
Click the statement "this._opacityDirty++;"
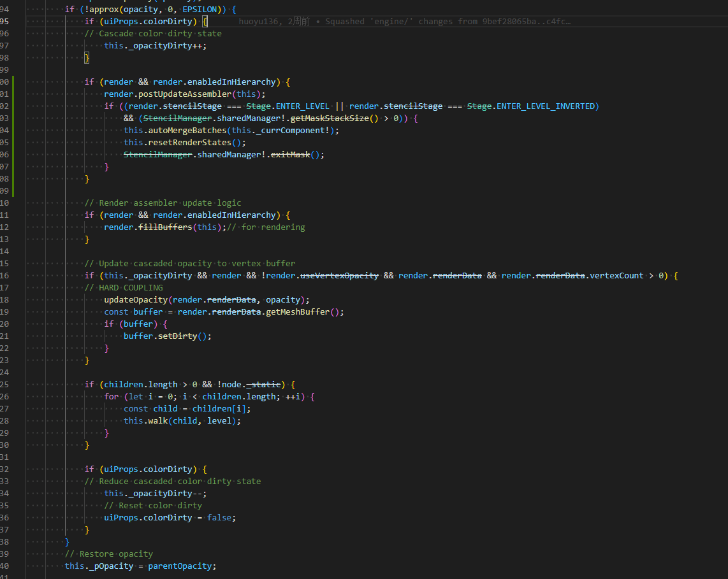point(155,45)
